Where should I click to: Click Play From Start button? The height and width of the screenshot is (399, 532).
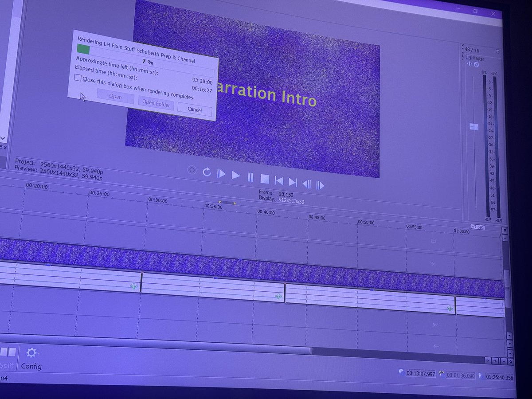[221, 174]
